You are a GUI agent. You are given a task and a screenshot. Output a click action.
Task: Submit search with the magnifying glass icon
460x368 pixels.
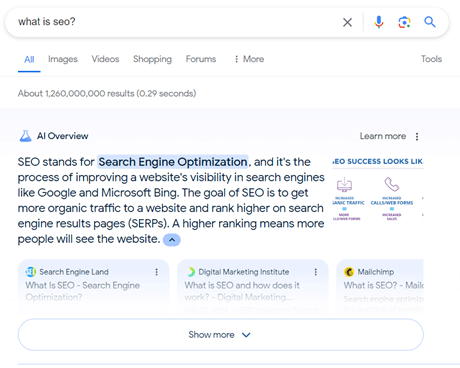(x=430, y=22)
